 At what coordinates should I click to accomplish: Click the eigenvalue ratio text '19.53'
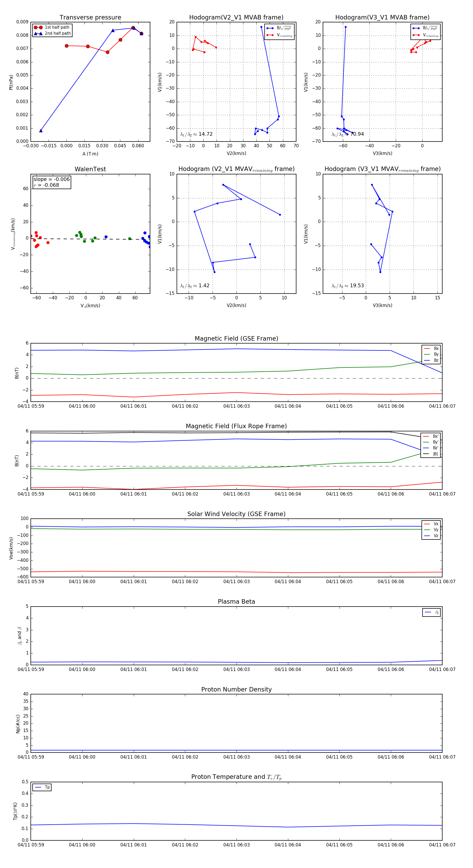[x=357, y=286]
